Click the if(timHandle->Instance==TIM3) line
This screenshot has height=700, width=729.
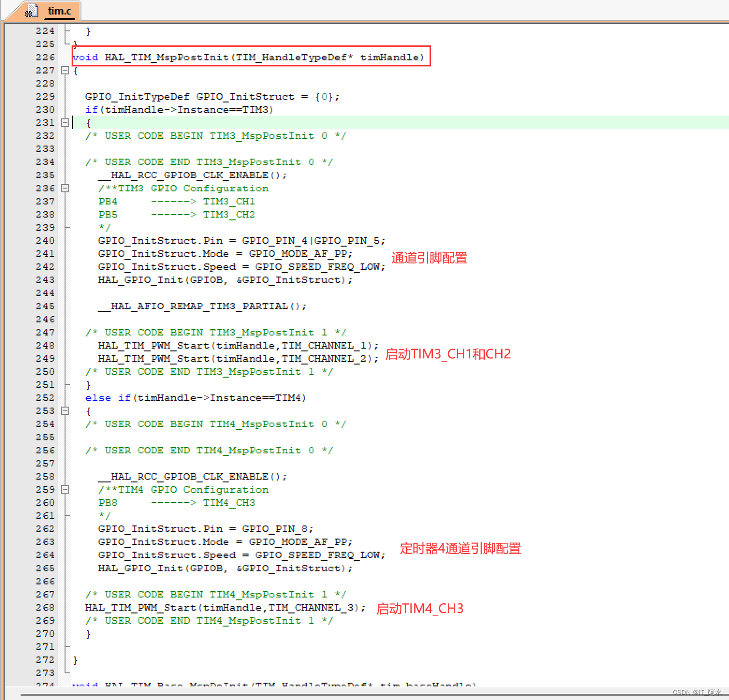pos(179,109)
